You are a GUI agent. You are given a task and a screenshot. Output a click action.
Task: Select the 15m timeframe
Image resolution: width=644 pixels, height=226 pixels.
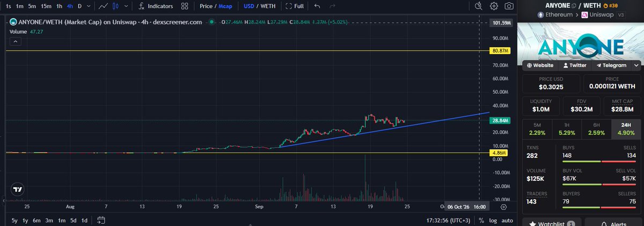click(47, 6)
